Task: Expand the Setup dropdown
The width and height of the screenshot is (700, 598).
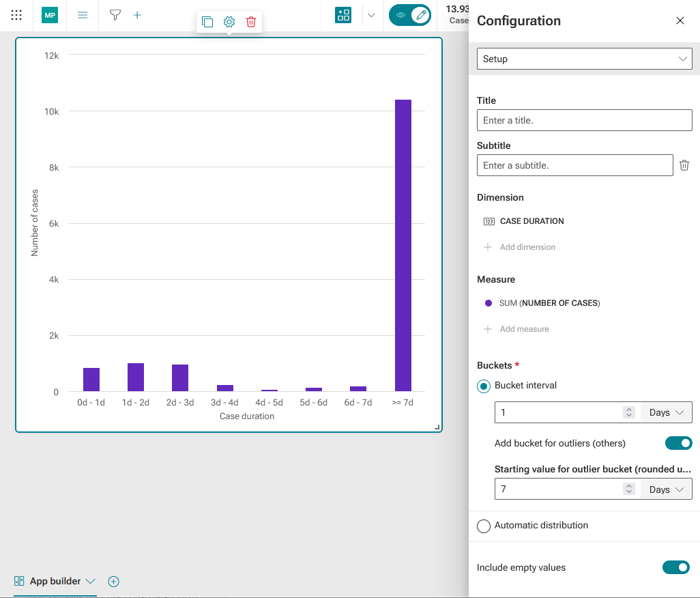Action: click(x=585, y=59)
